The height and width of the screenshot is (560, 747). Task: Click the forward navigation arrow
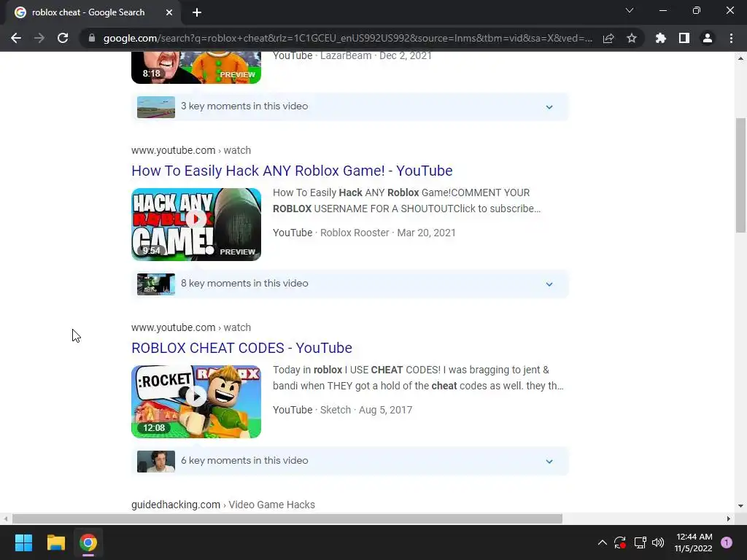[39, 38]
